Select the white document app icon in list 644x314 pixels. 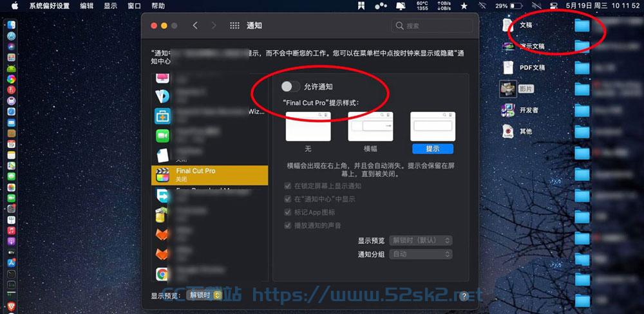pyautogui.click(x=163, y=155)
